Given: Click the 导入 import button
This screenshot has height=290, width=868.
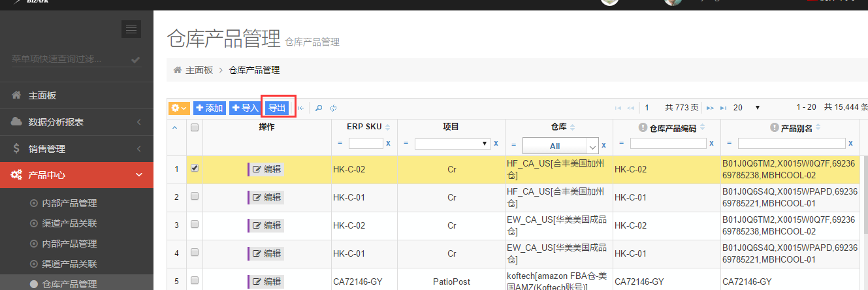Looking at the screenshot, I should (x=245, y=108).
